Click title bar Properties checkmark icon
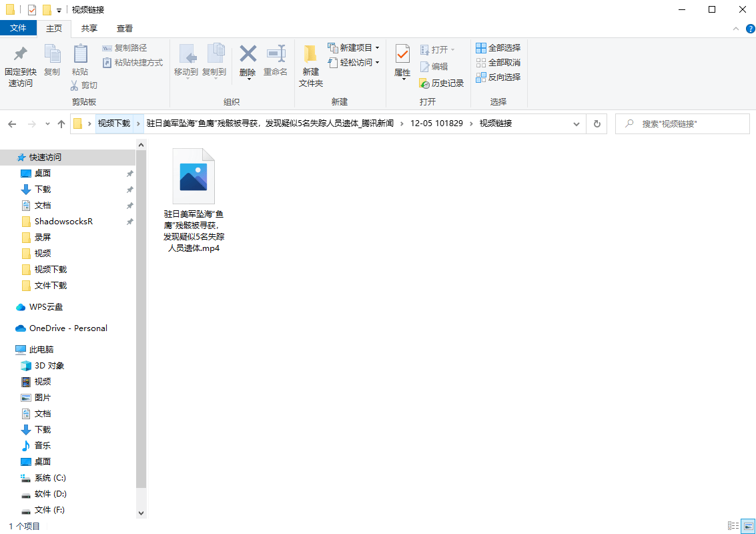Screen dimensions: 756x534 (32, 9)
